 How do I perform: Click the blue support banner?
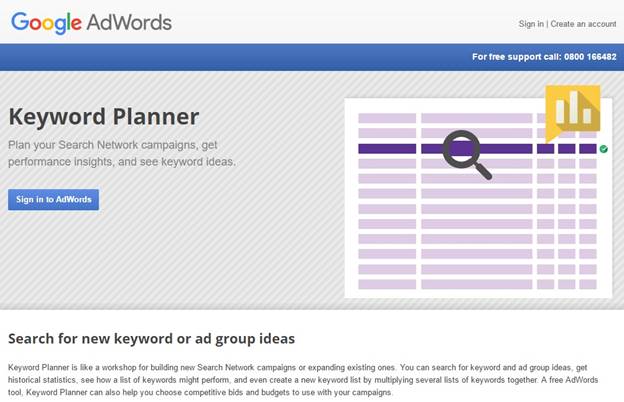pos(312,57)
